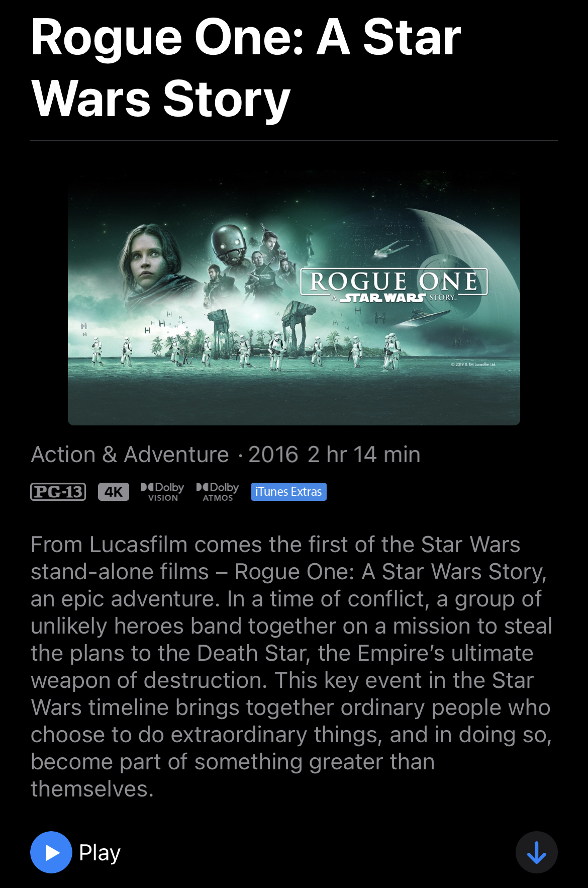Tap the 2 hr 14 min runtime
The image size is (588, 888).
[364, 455]
